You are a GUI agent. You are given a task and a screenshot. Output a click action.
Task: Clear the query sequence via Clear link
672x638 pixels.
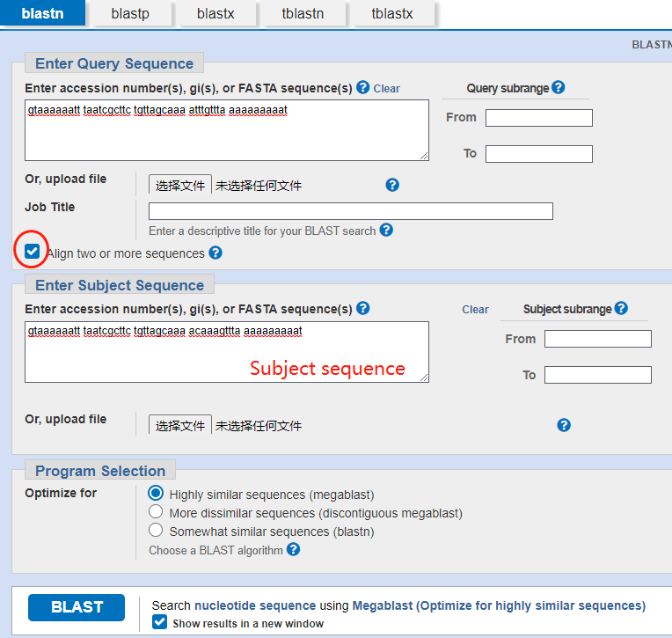click(x=386, y=89)
